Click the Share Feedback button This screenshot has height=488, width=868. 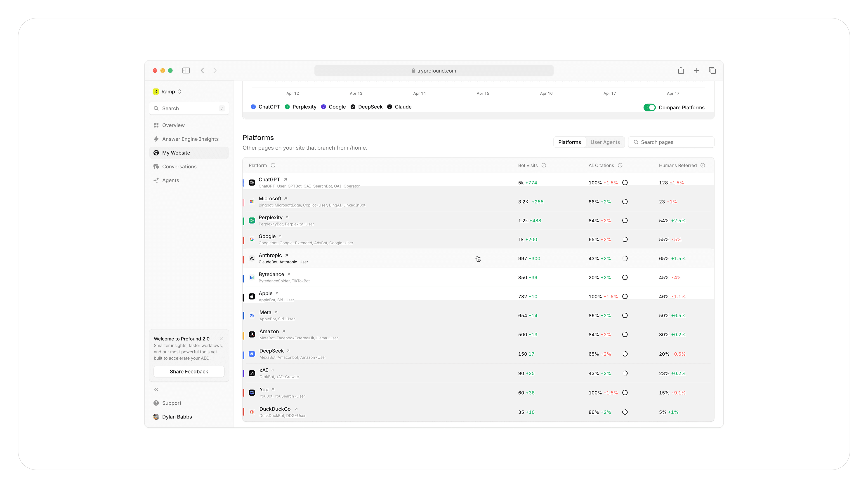(189, 371)
